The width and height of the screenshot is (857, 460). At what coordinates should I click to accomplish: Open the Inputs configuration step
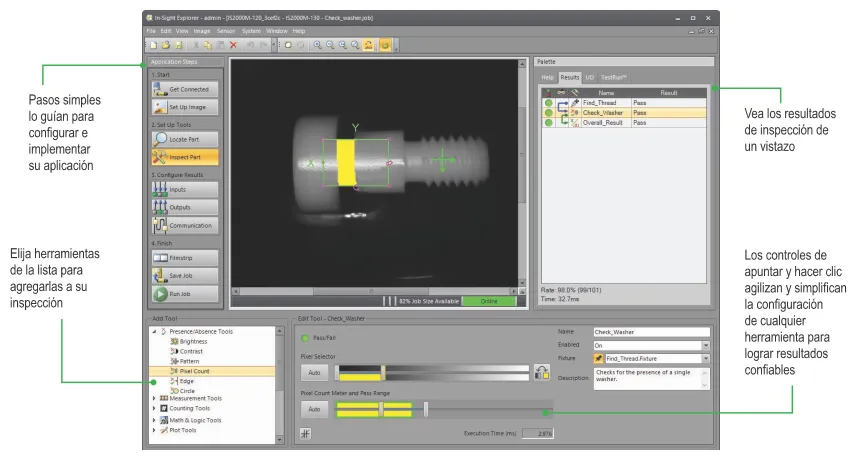click(x=160, y=189)
